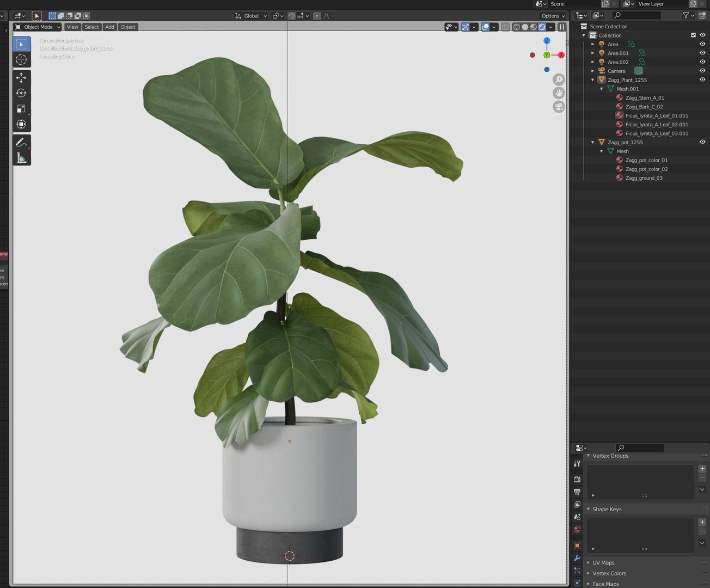Open the Object Mode dropdown
This screenshot has width=710, height=588.
pos(38,27)
